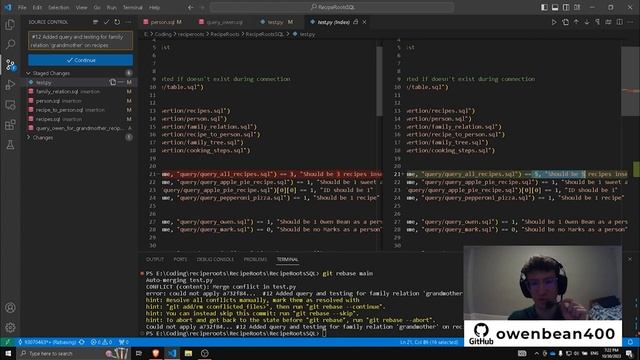
Task: Toggle the bottom panel layout icon
Action: pyautogui.click(x=555, y=7)
